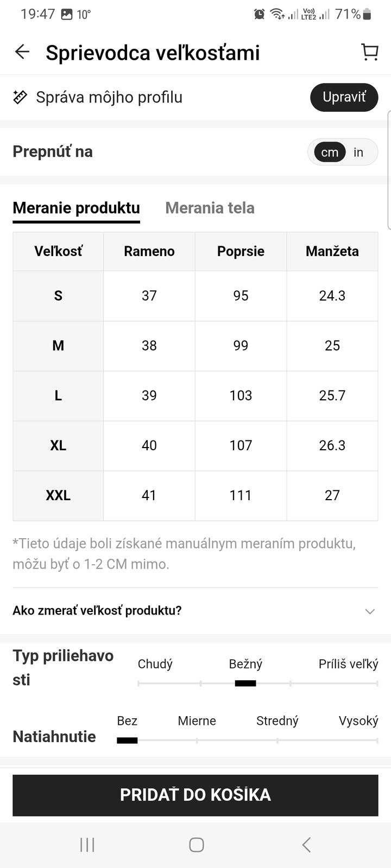This screenshot has width=391, height=868.
Task: Tap the alarm icon in status bar
Action: [x=260, y=14]
